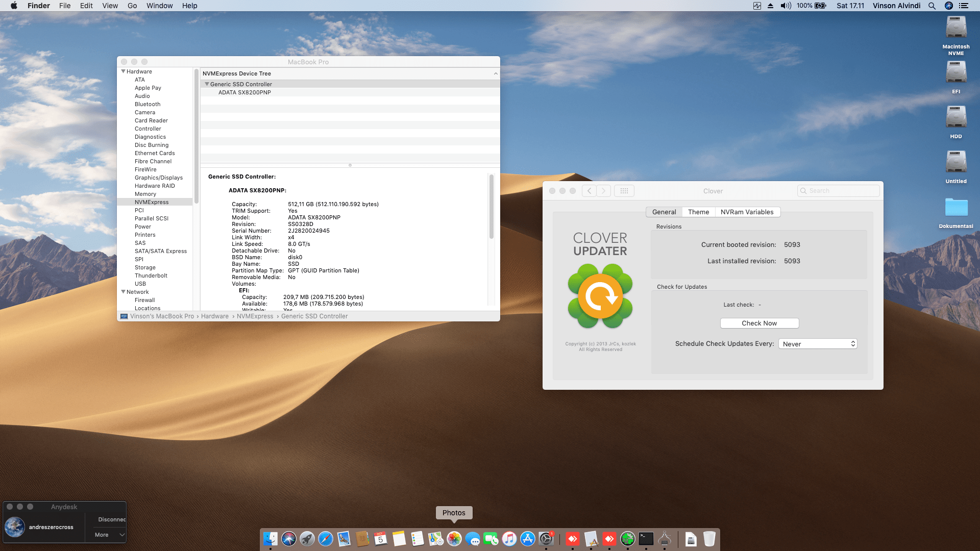Click the search field in the Clover window
This screenshot has height=551, width=980.
point(839,190)
